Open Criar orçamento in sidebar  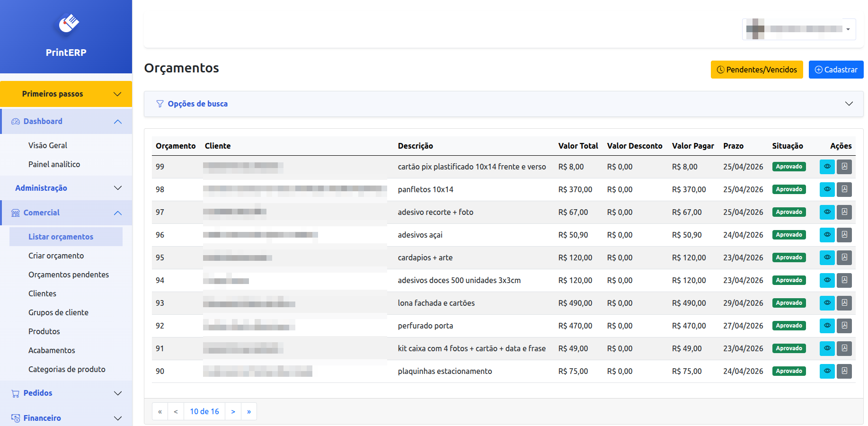(56, 256)
